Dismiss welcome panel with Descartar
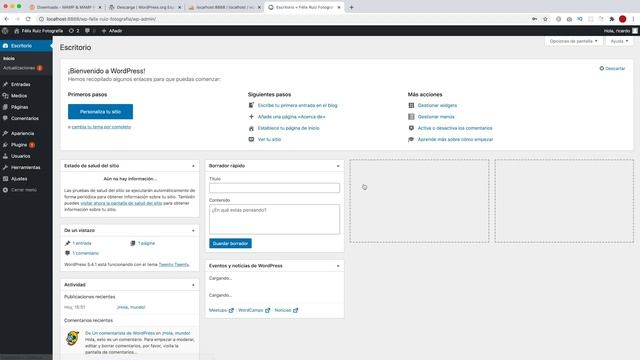 (x=612, y=68)
